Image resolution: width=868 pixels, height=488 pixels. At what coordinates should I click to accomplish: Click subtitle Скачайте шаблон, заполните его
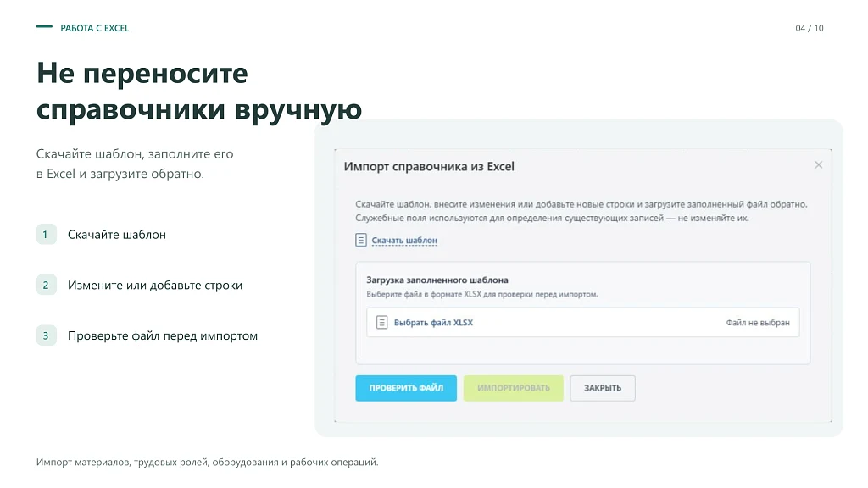[135, 164]
